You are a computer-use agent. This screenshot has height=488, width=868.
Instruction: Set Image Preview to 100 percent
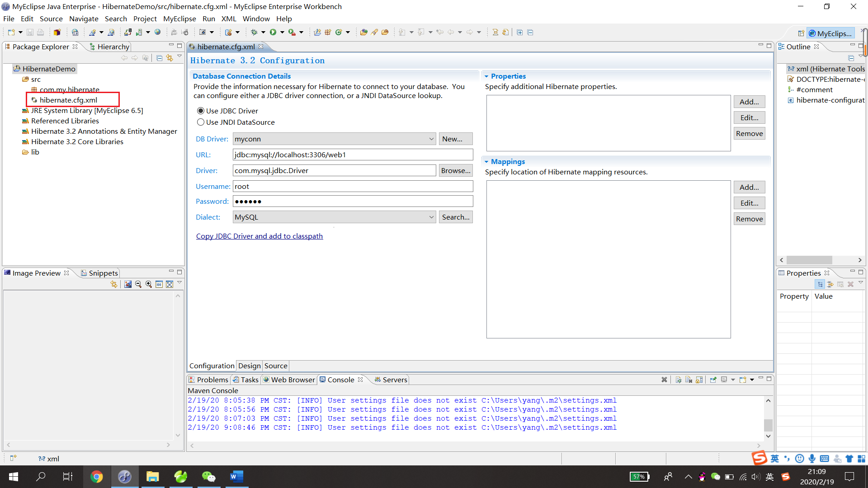(159, 284)
